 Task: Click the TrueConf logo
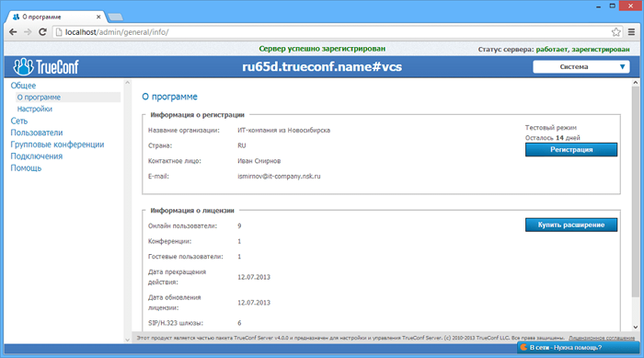(x=46, y=66)
